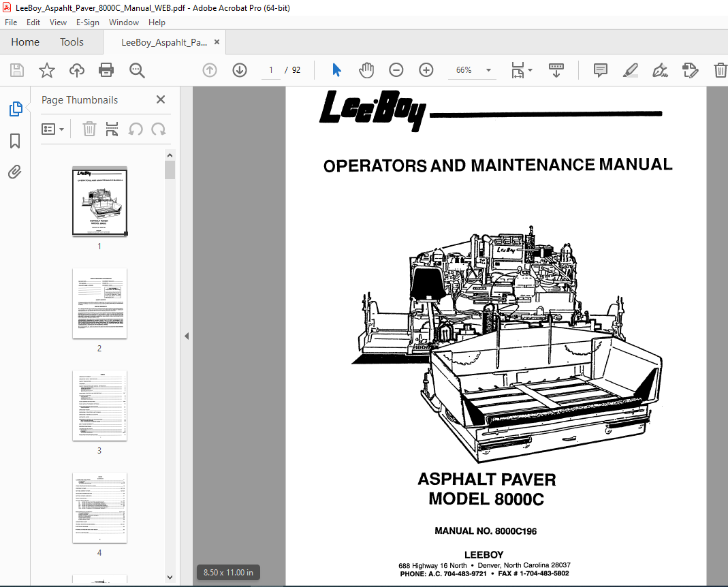The width and height of the screenshot is (728, 587).
Task: Rotate page counterclockwise in thumbnails panel
Action: coord(135,129)
